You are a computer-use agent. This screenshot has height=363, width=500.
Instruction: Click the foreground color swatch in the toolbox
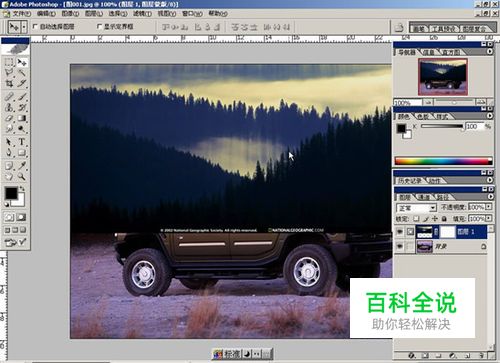(10, 192)
